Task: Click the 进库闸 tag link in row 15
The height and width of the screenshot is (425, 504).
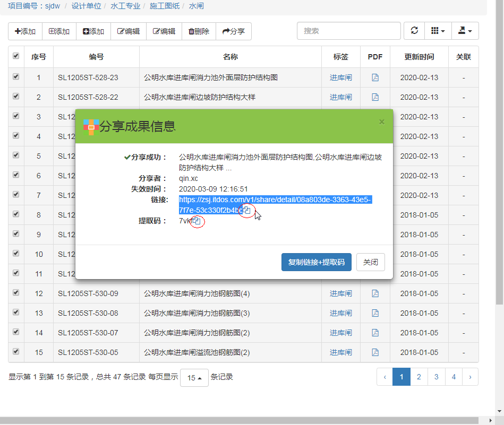Action: pyautogui.click(x=340, y=352)
